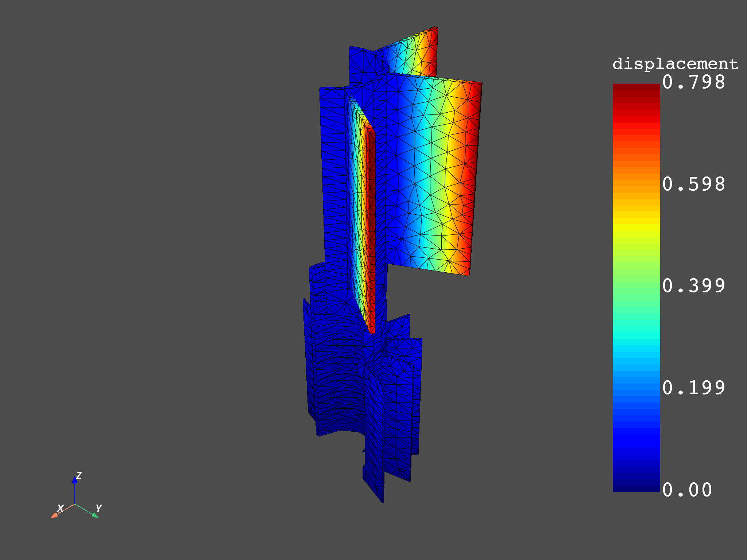
Task: Click the 0.00 minimum value label
Action: pyautogui.click(x=687, y=490)
